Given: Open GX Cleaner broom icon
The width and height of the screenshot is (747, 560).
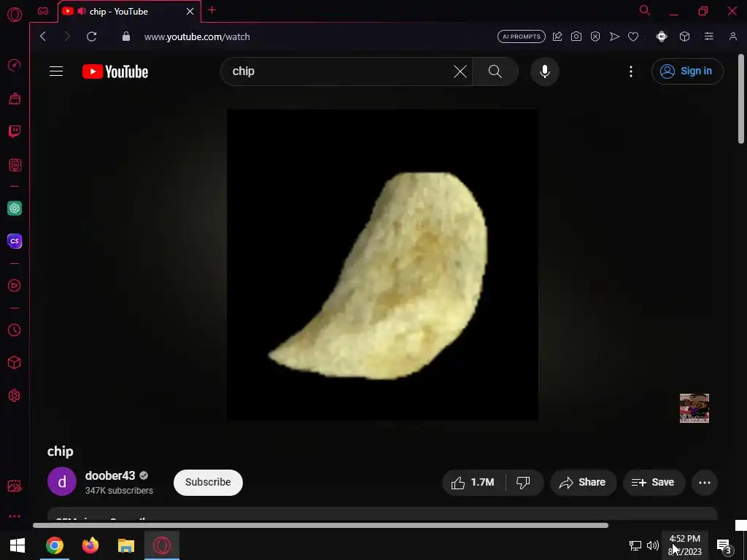Looking at the screenshot, I should click(x=15, y=98).
